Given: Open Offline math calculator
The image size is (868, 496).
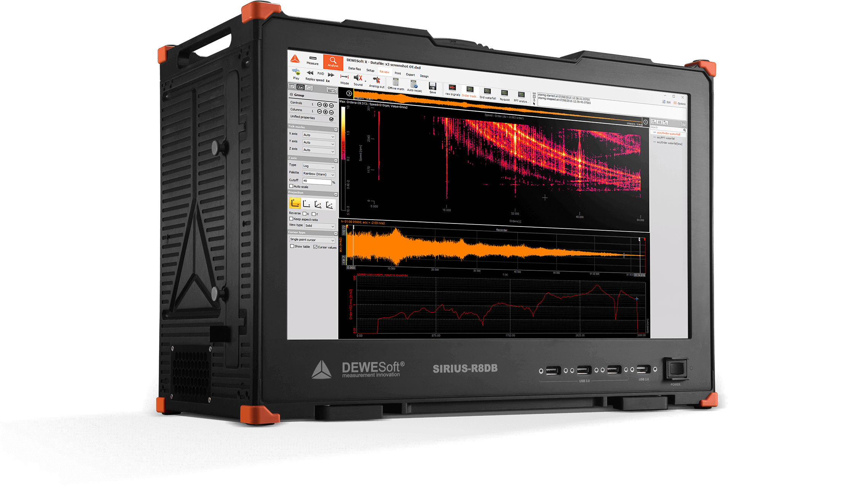Looking at the screenshot, I should tap(396, 84).
